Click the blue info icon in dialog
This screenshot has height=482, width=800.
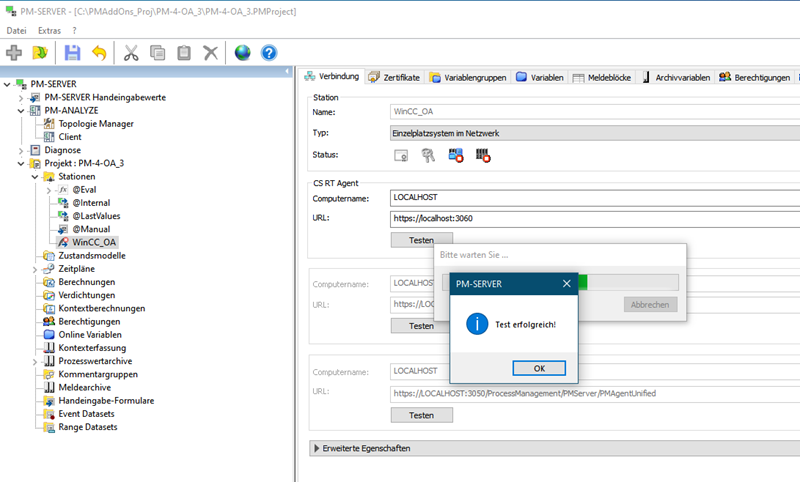[x=477, y=324]
